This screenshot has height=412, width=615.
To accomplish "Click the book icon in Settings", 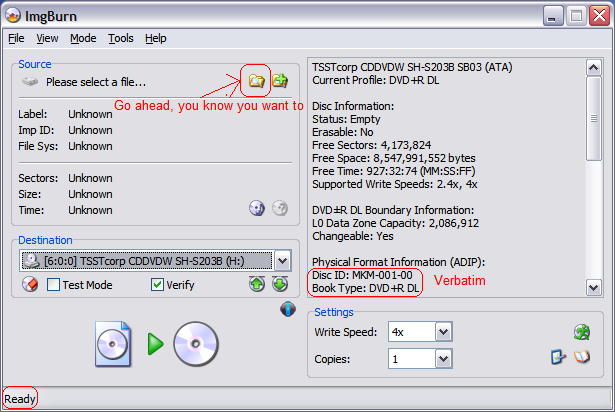I will pyautogui.click(x=581, y=357).
